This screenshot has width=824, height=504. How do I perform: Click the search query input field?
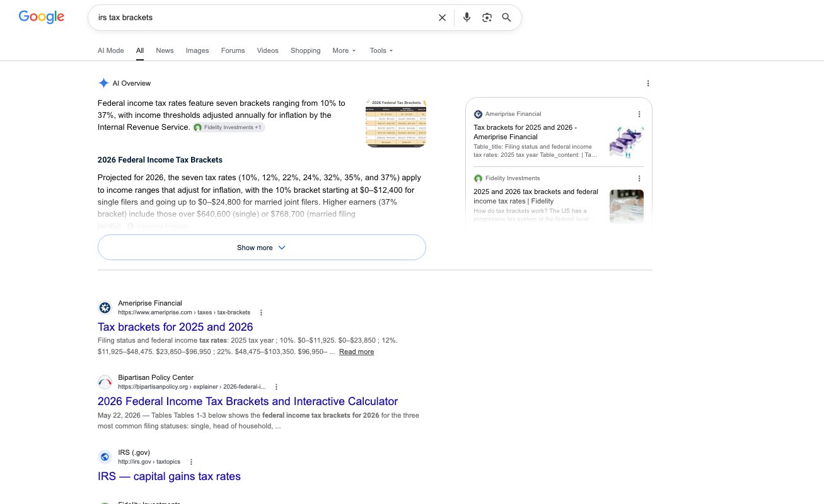coord(265,18)
